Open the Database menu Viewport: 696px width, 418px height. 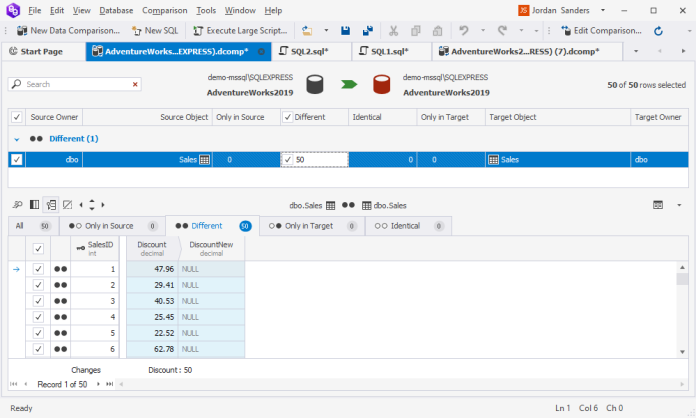[x=116, y=10]
